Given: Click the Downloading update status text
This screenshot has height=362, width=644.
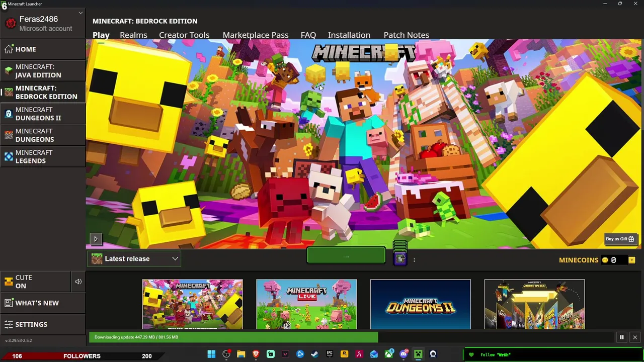Looking at the screenshot, I should point(136,337).
